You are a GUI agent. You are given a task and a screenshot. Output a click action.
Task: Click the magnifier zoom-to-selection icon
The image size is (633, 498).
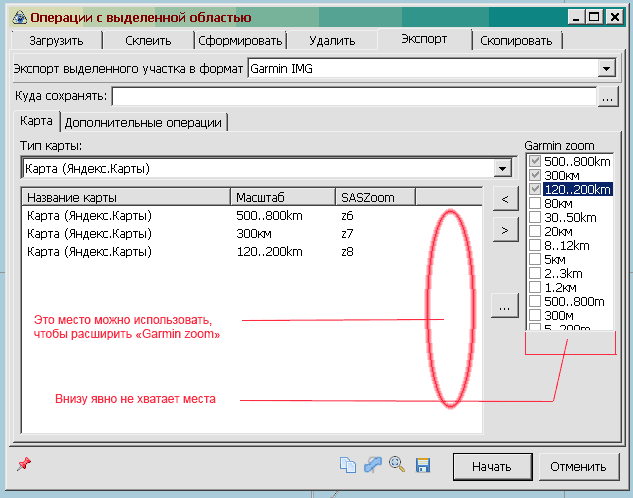point(397,465)
